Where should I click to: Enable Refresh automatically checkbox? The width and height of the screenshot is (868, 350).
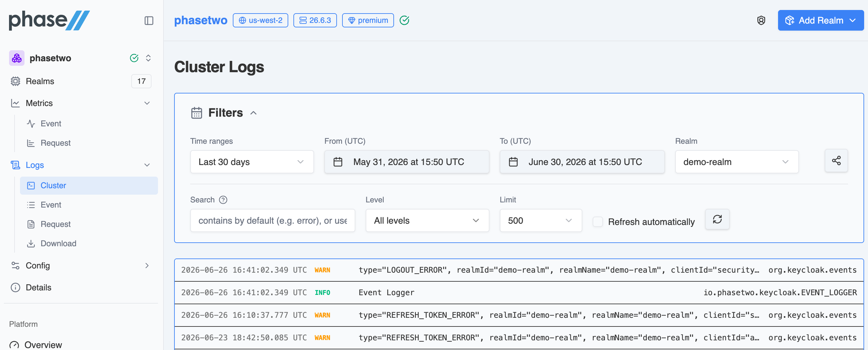click(597, 222)
